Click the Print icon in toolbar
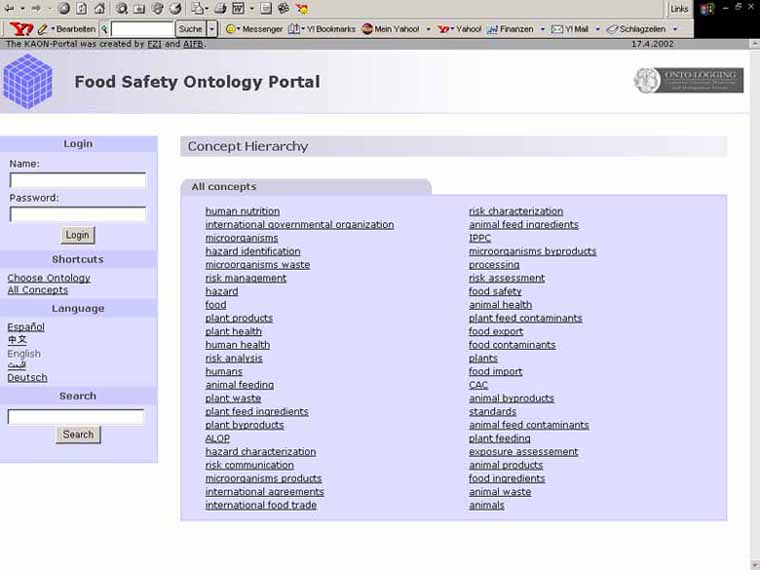 (219, 8)
